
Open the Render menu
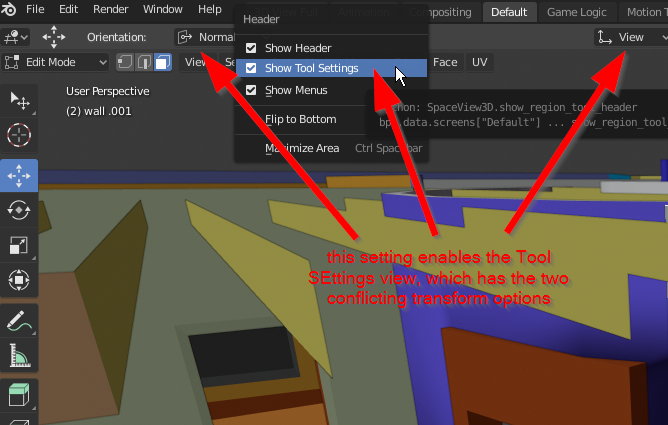(110, 9)
